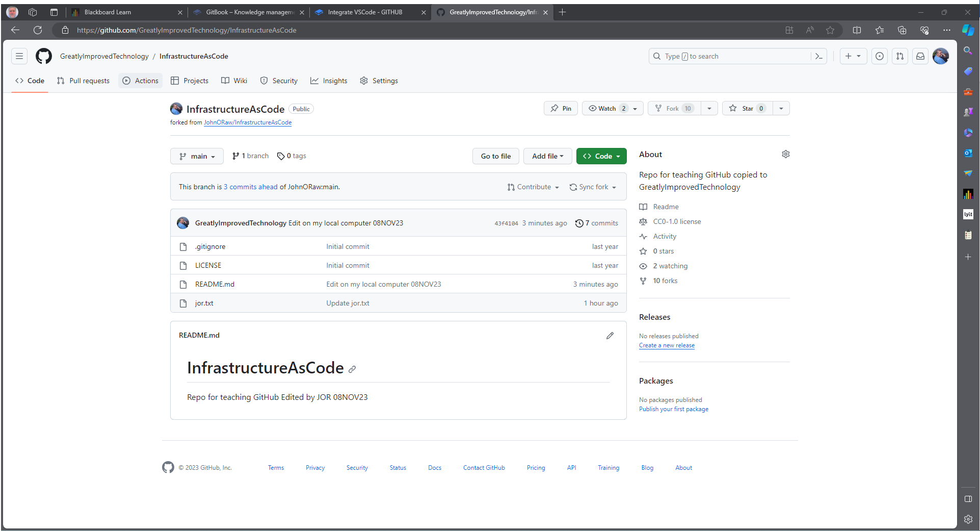Click the Go to file button
The height and width of the screenshot is (531, 980).
tap(495, 156)
